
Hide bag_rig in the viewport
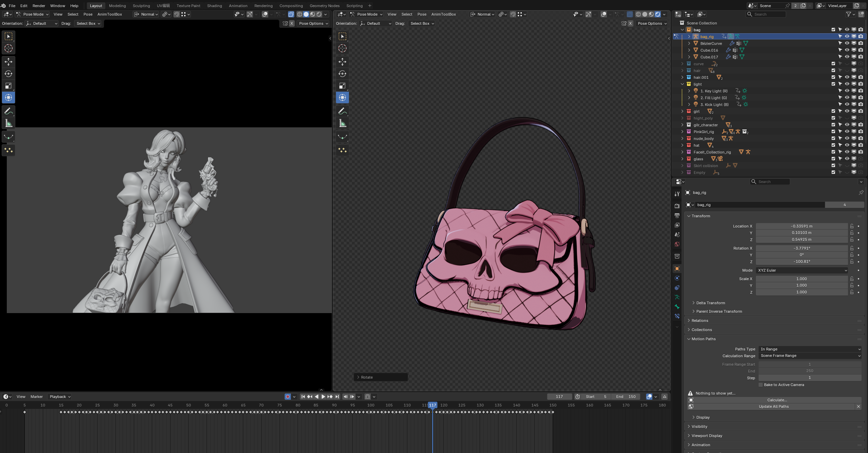pos(847,36)
